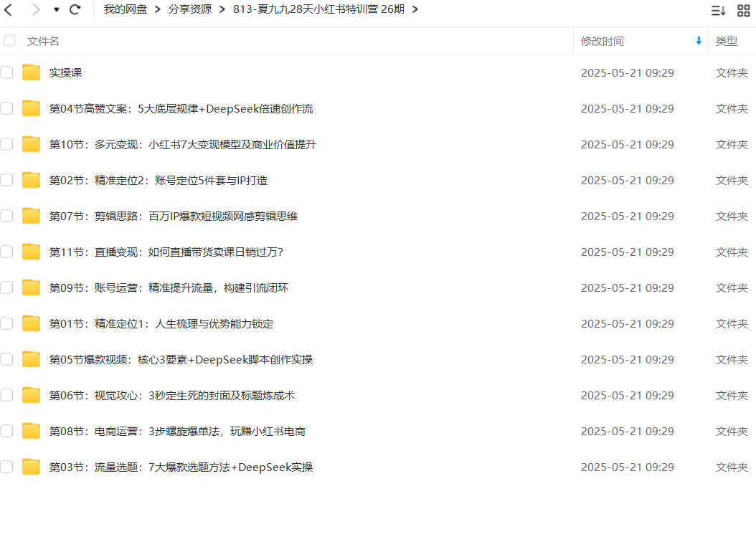This screenshot has width=756, height=542.
Task: Select 第07节：剪辑思路 folder name
Action: coord(173,217)
